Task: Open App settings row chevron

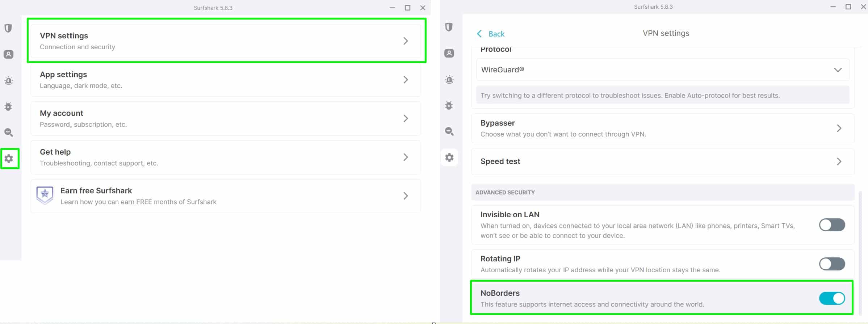Action: click(406, 80)
